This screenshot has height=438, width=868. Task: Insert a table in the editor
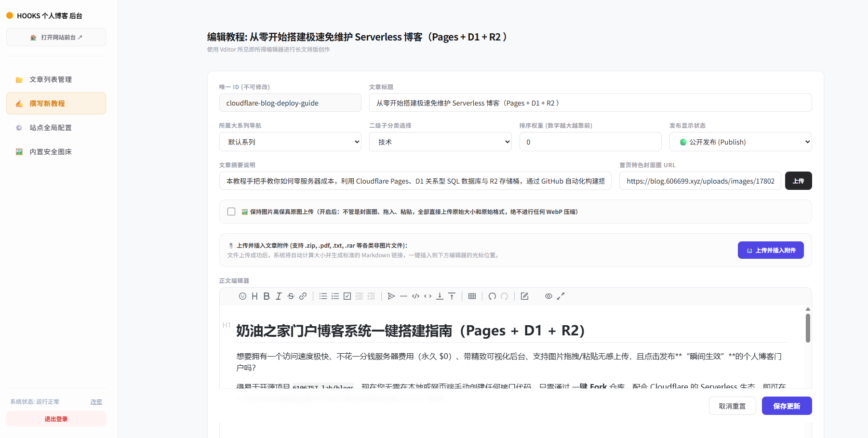[x=472, y=296]
